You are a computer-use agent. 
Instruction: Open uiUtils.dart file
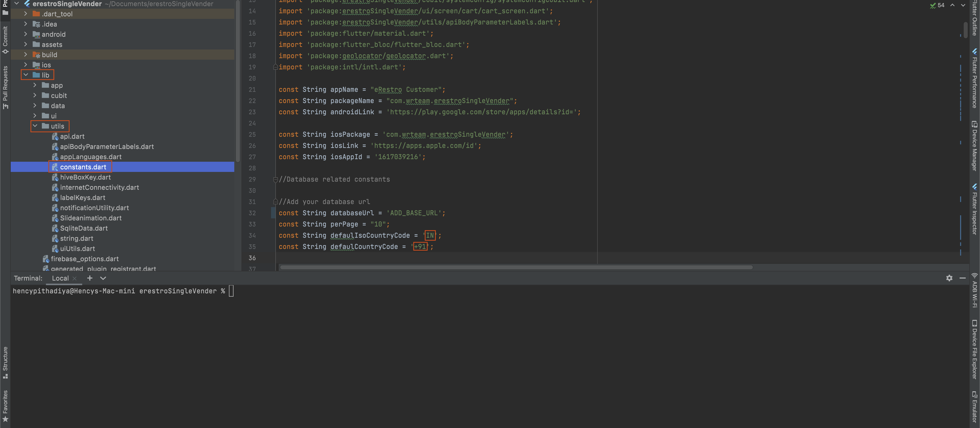point(78,249)
